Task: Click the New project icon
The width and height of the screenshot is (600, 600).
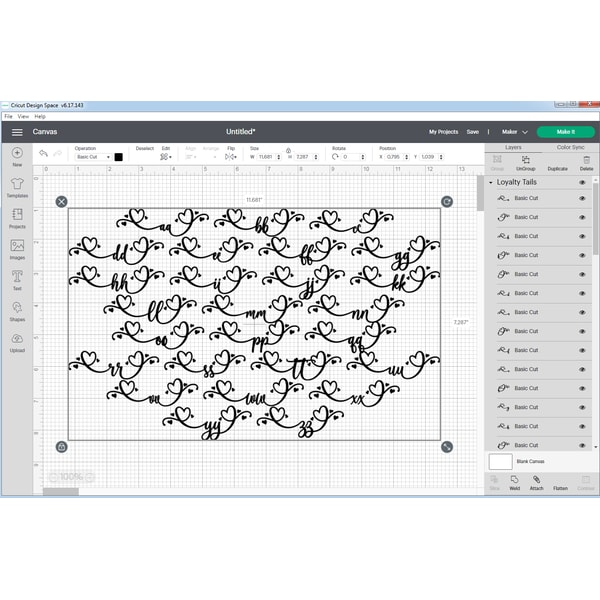Action: 17,153
